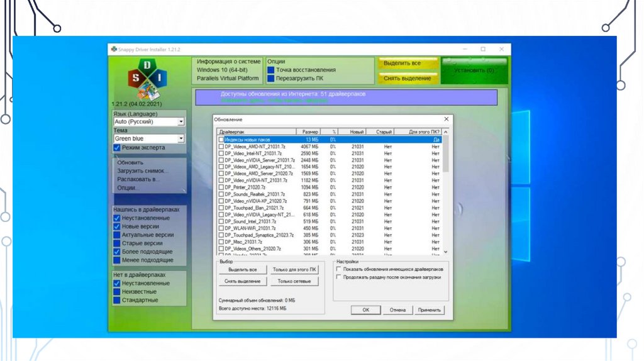
Task: Click Только сетевые button
Action: point(294,281)
